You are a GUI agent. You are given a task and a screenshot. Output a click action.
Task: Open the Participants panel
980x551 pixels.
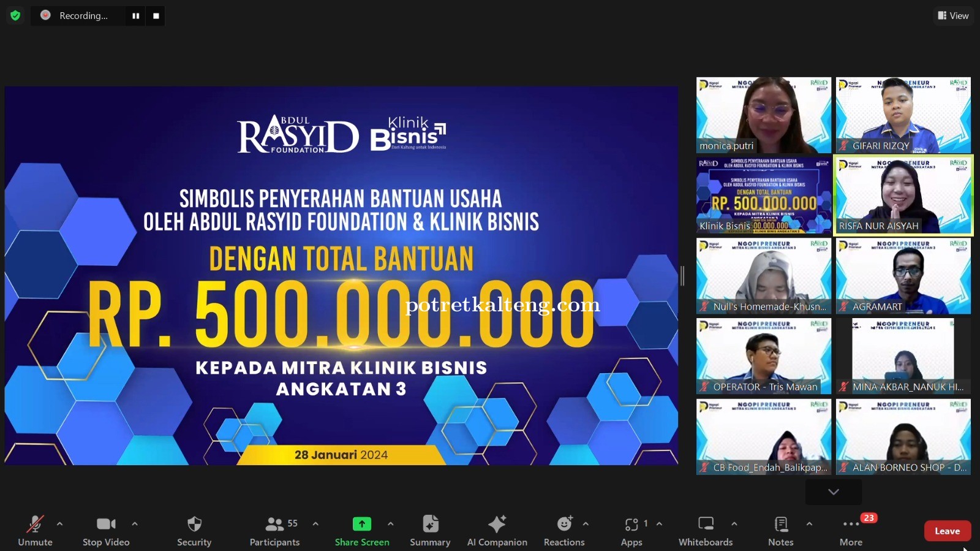click(275, 531)
